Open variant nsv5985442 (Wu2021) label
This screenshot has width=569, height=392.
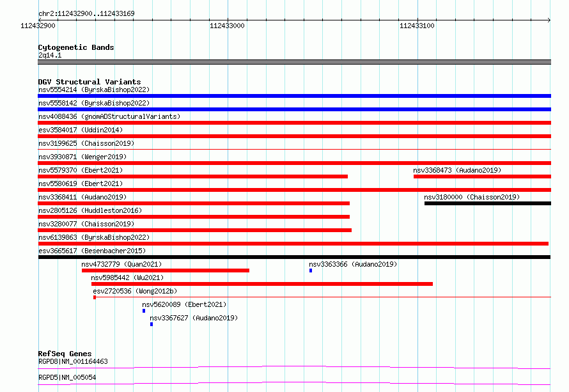(x=127, y=278)
